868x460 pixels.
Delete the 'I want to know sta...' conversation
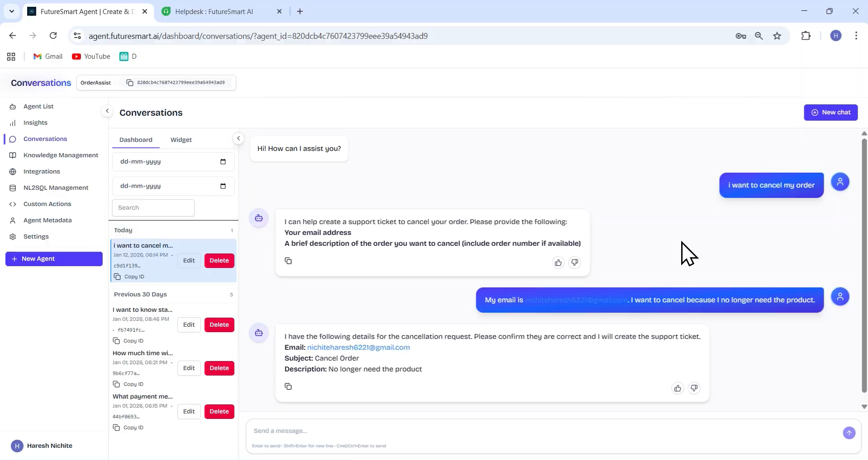coord(219,324)
